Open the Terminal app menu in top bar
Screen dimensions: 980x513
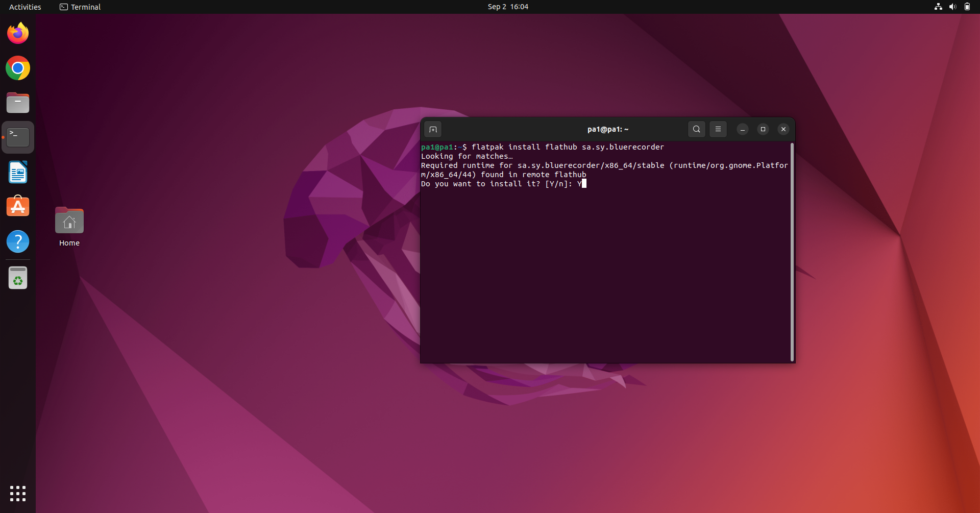click(80, 7)
